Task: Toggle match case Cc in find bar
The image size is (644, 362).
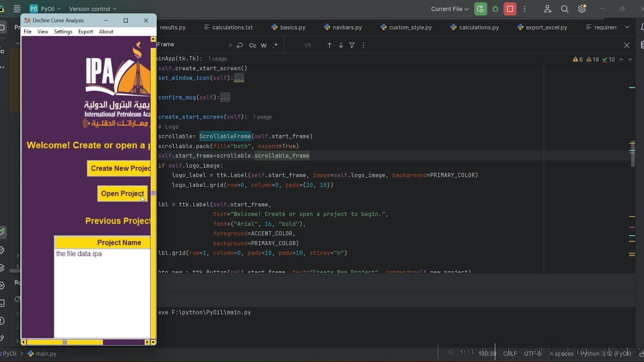Action: point(253,45)
